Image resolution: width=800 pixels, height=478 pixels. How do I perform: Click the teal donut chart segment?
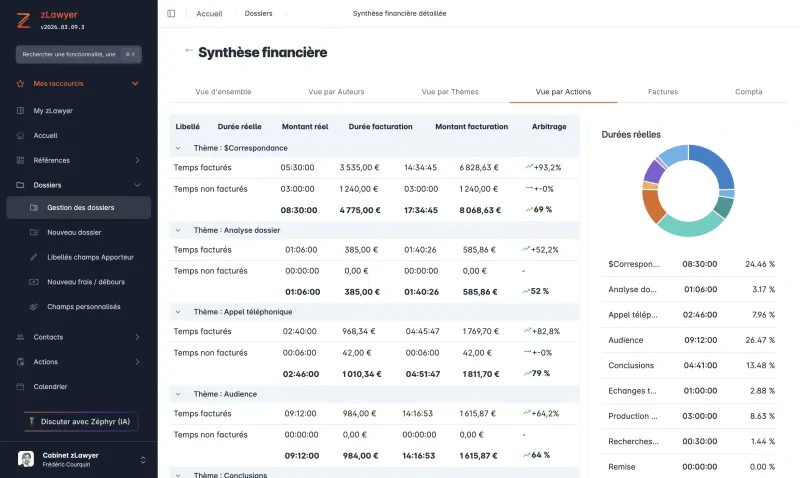pyautogui.click(x=690, y=225)
